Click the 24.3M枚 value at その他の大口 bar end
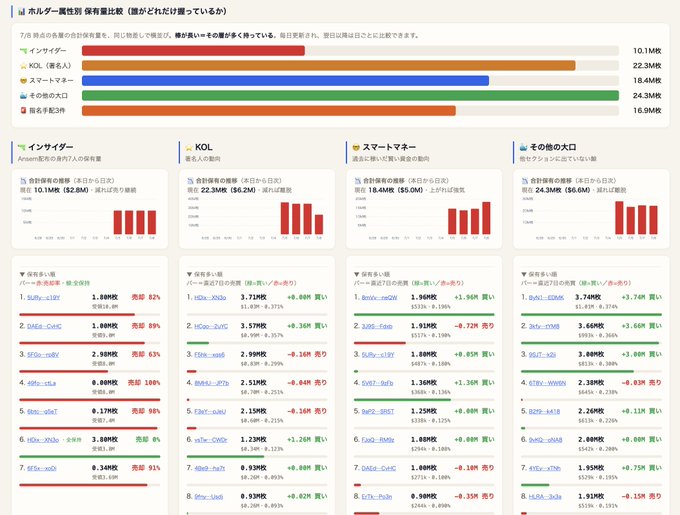Image resolution: width=680 pixels, height=515 pixels. (647, 96)
